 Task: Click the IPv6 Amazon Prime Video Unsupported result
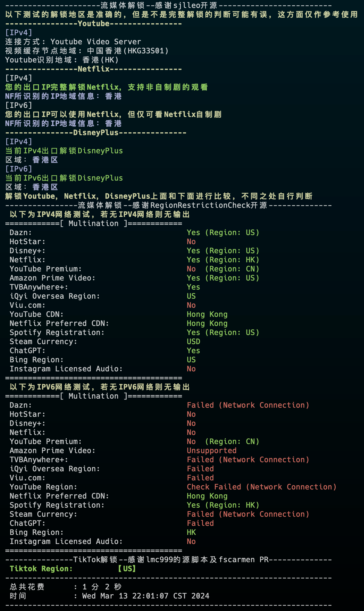[x=212, y=451]
